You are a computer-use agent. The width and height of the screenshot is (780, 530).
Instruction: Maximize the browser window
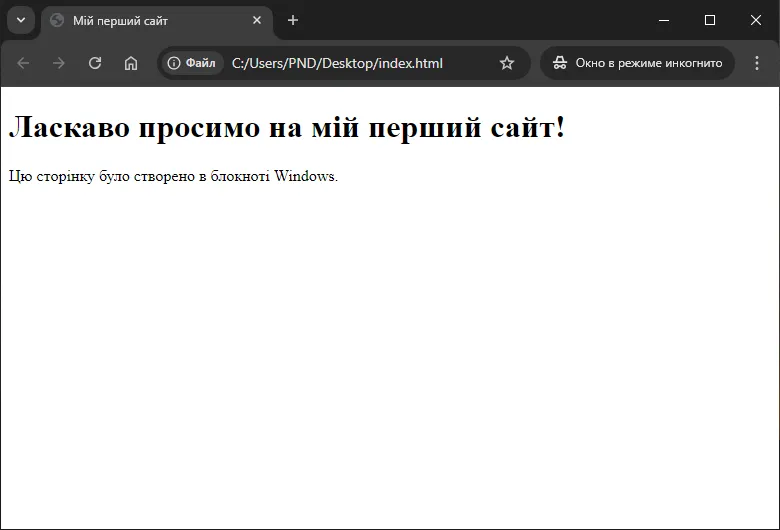tap(710, 20)
